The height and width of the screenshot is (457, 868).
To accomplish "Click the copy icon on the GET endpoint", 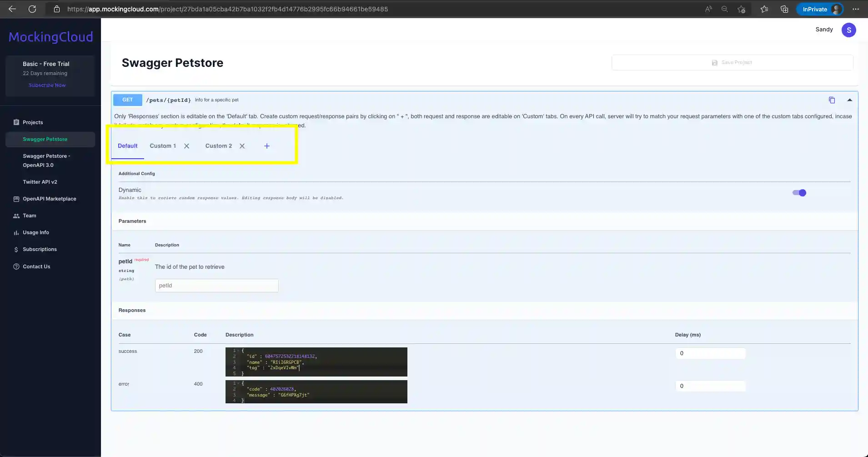I will [832, 100].
